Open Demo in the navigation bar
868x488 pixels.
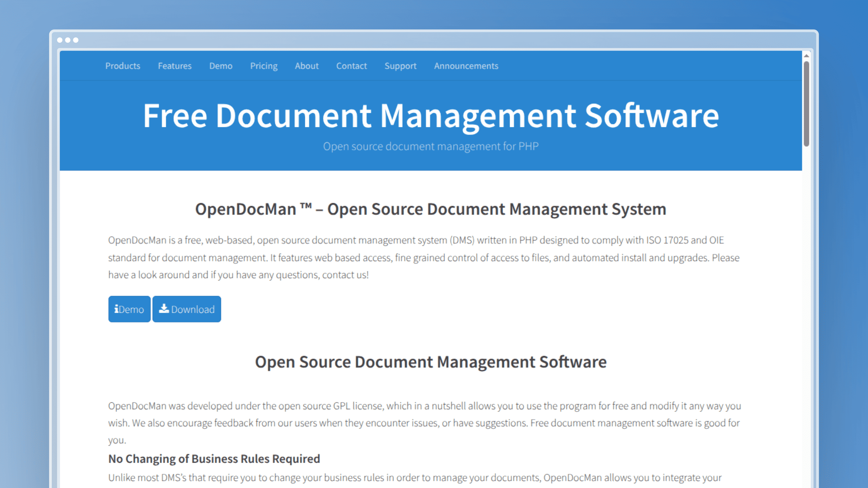[x=221, y=66]
